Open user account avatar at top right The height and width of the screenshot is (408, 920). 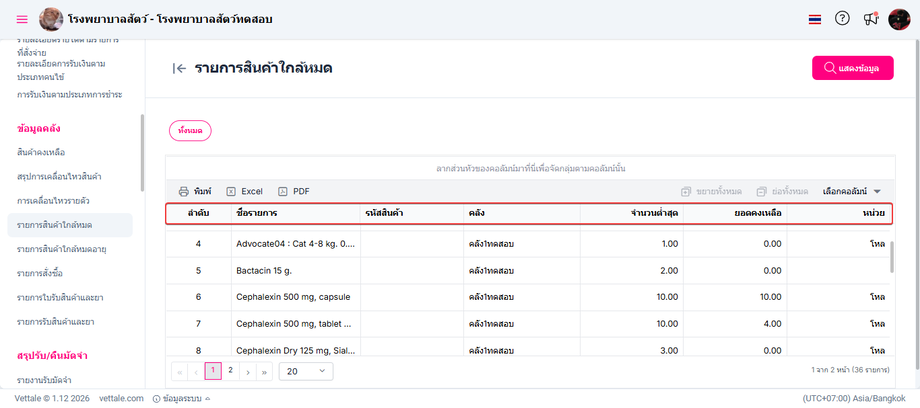click(x=899, y=19)
